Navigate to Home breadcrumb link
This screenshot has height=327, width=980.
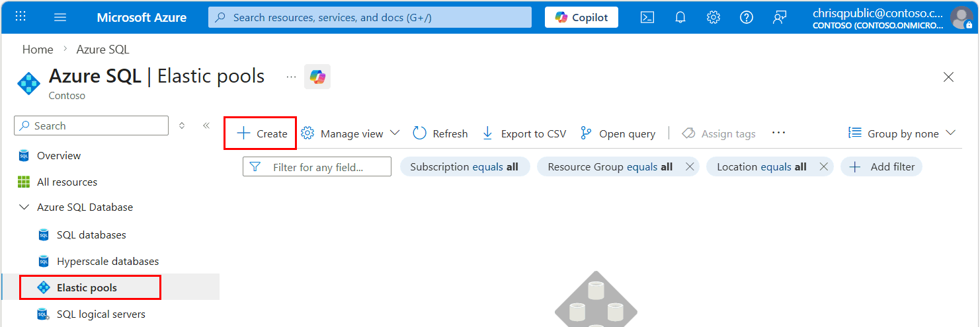pos(38,50)
